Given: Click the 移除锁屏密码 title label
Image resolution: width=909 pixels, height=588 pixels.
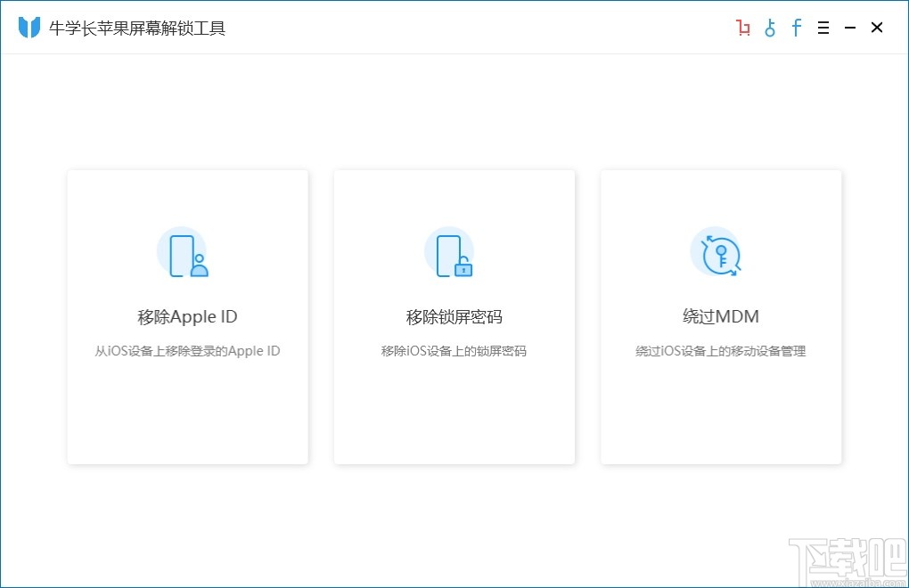Looking at the screenshot, I should (454, 316).
